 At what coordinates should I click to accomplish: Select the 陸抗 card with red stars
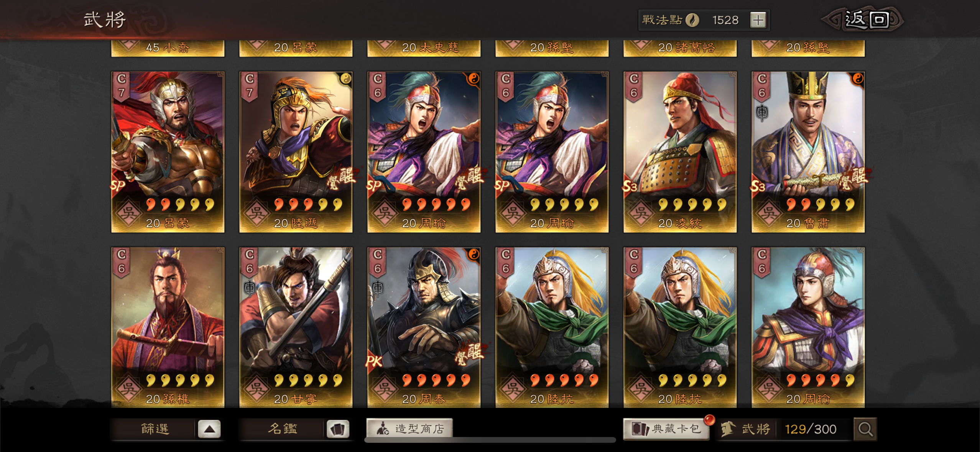pos(552,327)
